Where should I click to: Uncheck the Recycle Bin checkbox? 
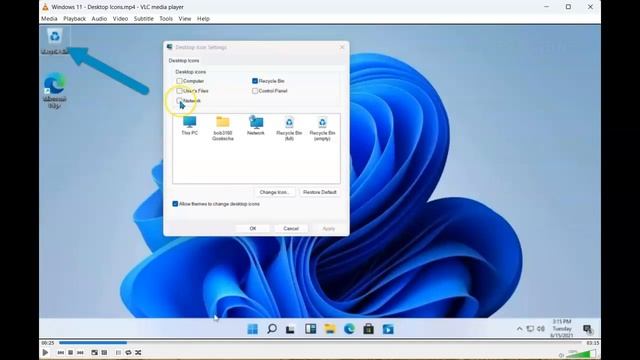point(255,81)
